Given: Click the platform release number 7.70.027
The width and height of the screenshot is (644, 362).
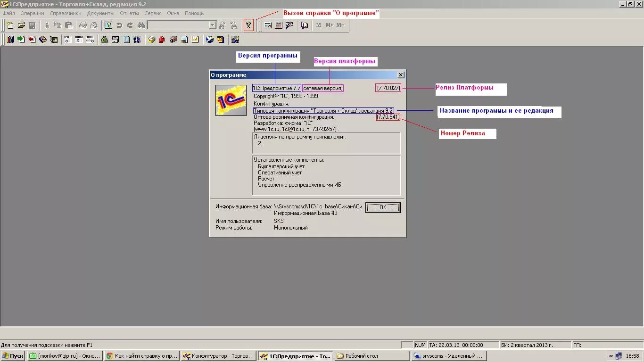Looking at the screenshot, I should tap(388, 88).
